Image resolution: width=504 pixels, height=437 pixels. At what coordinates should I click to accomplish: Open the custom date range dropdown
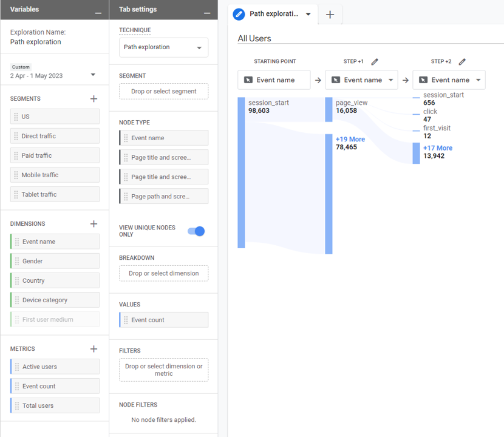click(x=94, y=75)
